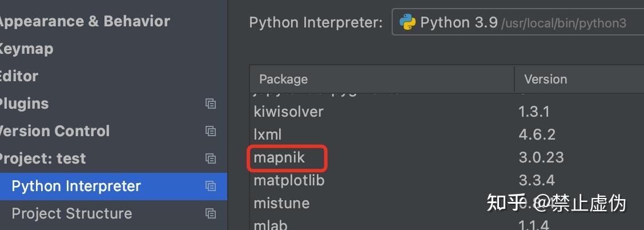
Task: Click the project-level icon beside Python Interpreter
Action: [211, 186]
